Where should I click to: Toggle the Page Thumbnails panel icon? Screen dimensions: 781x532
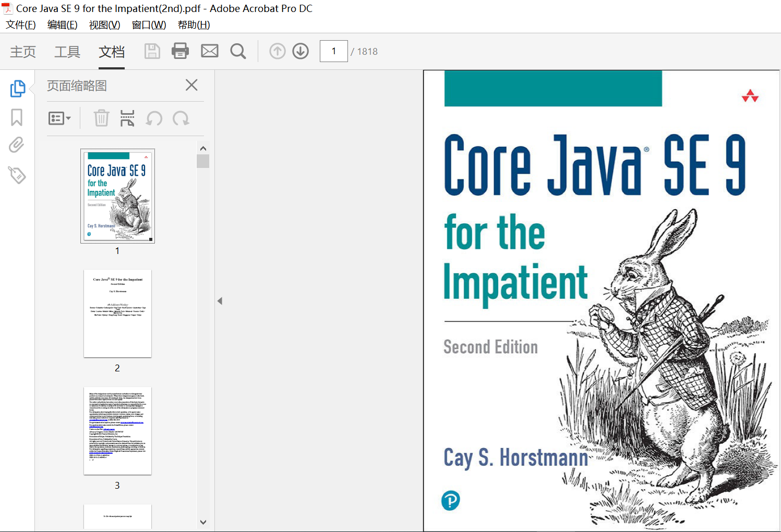(17, 88)
